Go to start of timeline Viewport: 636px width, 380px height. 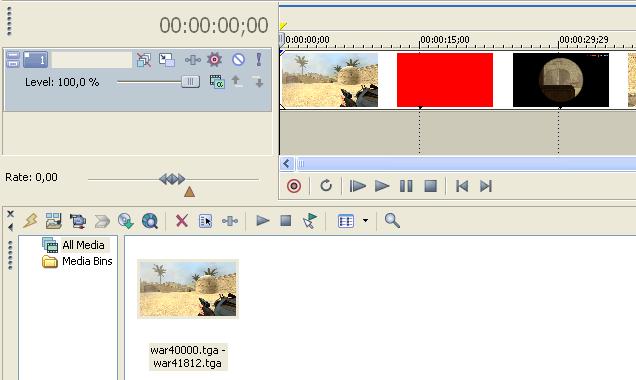click(x=462, y=186)
